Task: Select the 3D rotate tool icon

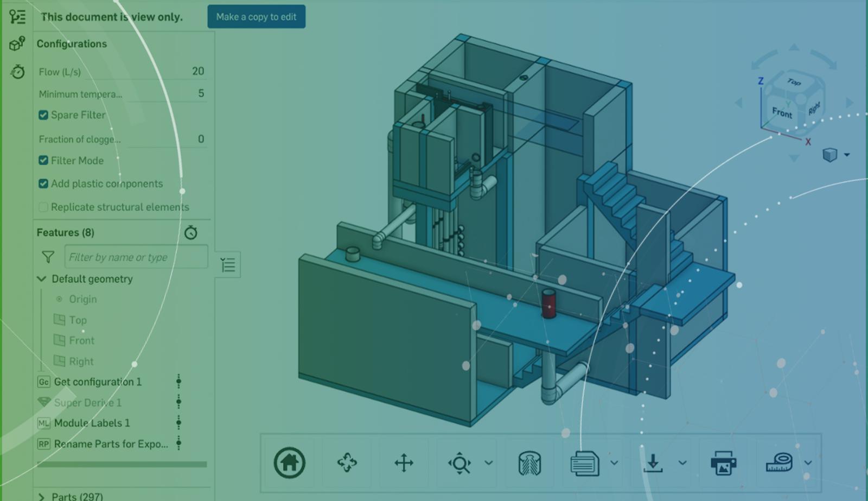Action: tap(347, 463)
